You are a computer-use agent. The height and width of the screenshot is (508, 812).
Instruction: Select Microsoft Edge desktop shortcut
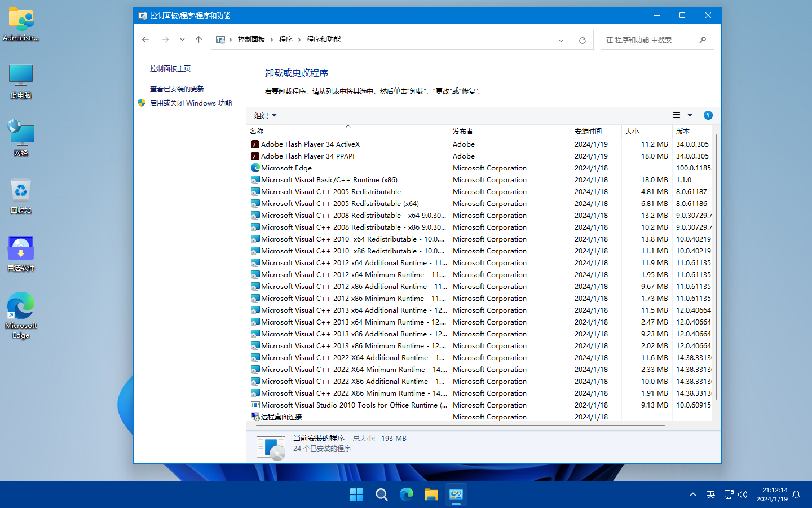pos(21,315)
